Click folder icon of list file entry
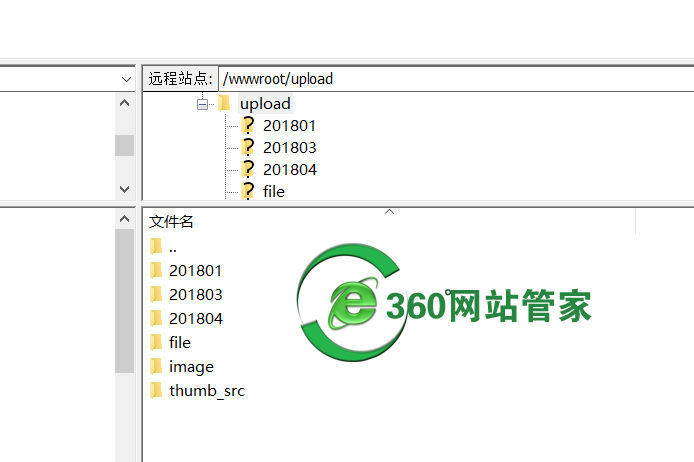Image resolution: width=694 pixels, height=462 pixels. [x=156, y=342]
